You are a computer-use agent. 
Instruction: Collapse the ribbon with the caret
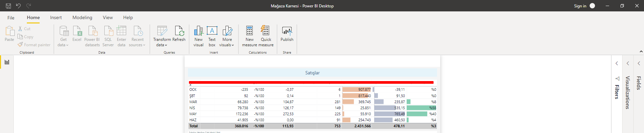[x=641, y=52]
